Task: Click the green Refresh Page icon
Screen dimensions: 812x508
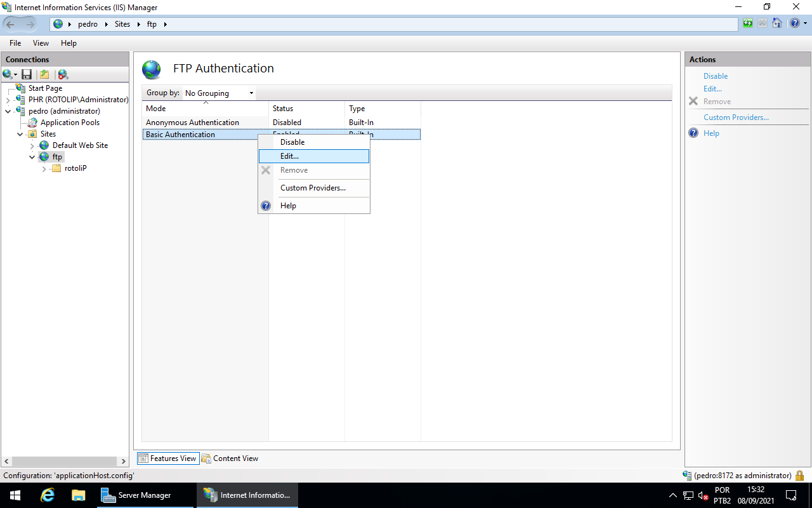Action: [x=748, y=23]
